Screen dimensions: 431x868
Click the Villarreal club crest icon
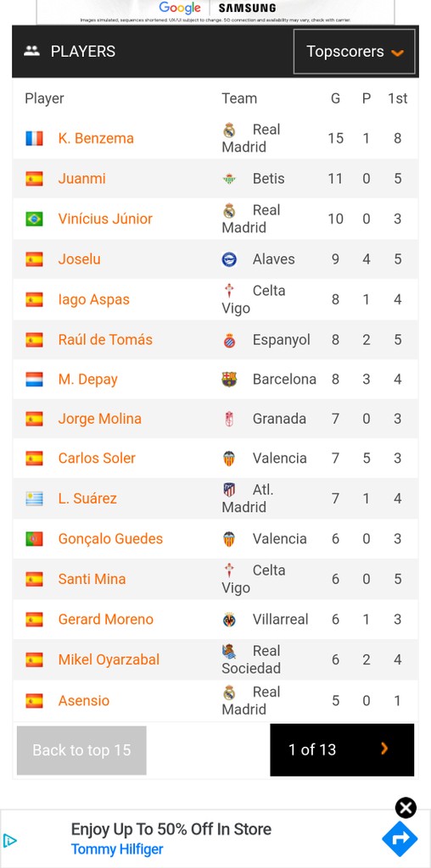229,620
